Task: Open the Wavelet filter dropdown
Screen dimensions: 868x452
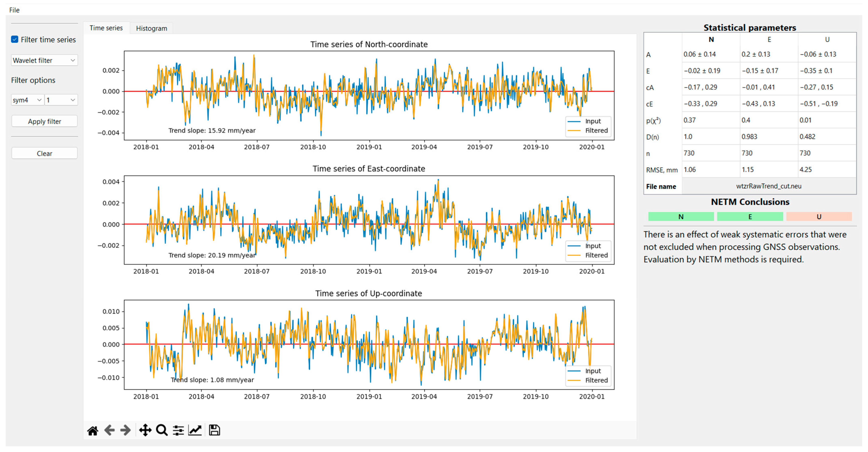Action: pyautogui.click(x=44, y=60)
